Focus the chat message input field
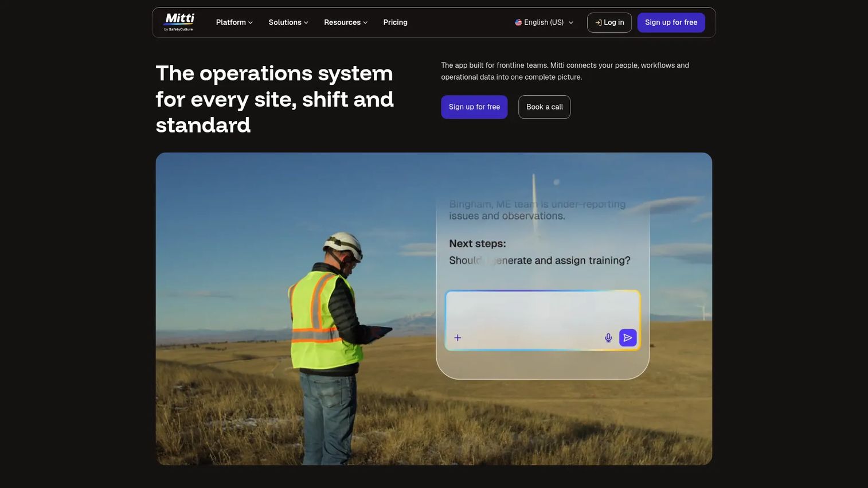The width and height of the screenshot is (868, 488). pyautogui.click(x=543, y=320)
